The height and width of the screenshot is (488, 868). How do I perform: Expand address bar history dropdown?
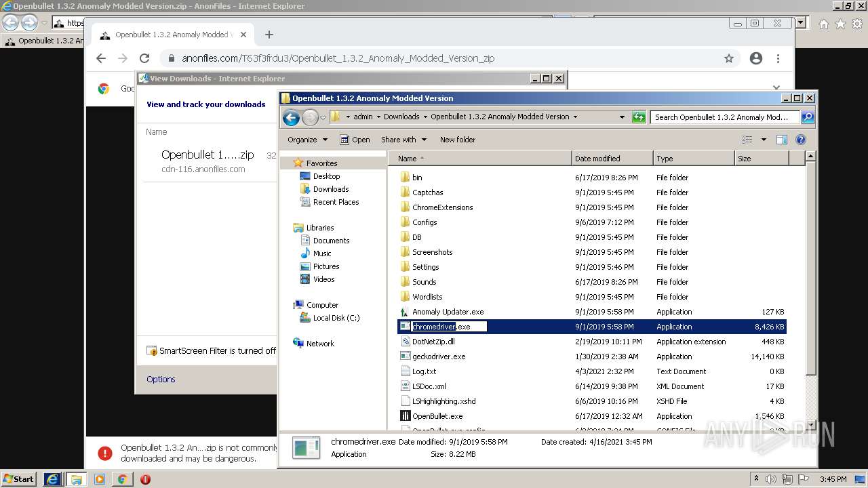(622, 117)
